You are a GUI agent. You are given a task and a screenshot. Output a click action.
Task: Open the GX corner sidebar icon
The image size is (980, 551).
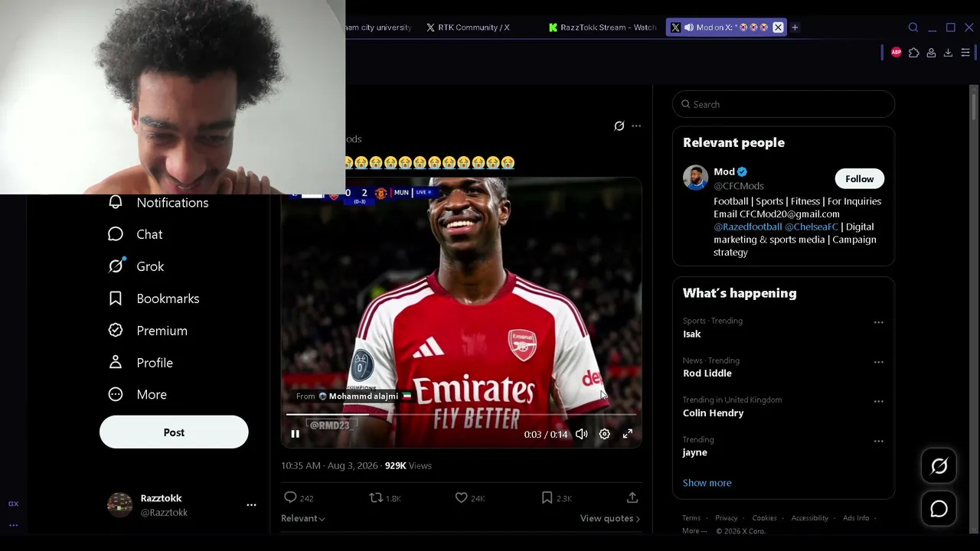click(x=13, y=504)
